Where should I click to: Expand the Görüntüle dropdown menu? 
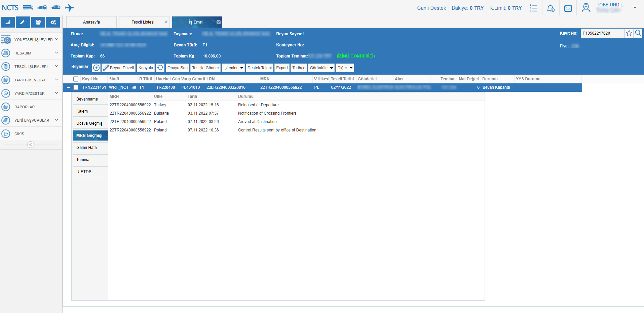click(x=321, y=68)
